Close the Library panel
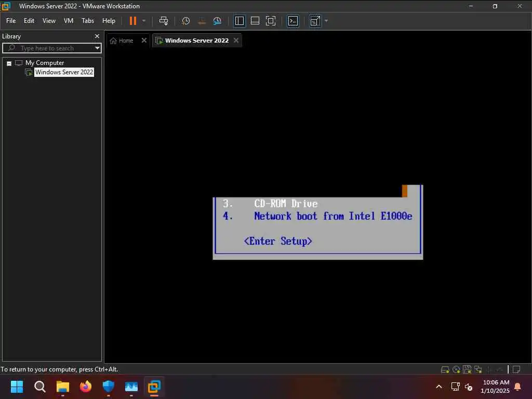 [x=97, y=36]
